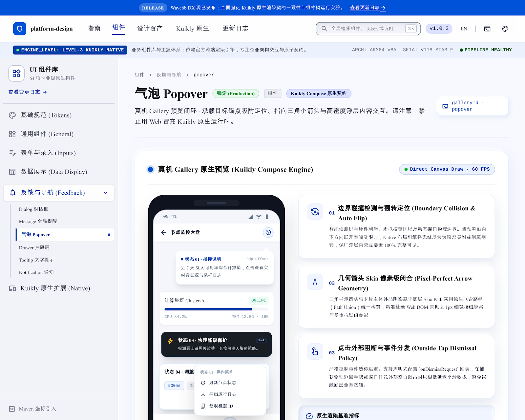Click the Maven 坐标引入 code icon
Image resolution: width=525 pixels, height=420 pixels.
click(x=12, y=409)
